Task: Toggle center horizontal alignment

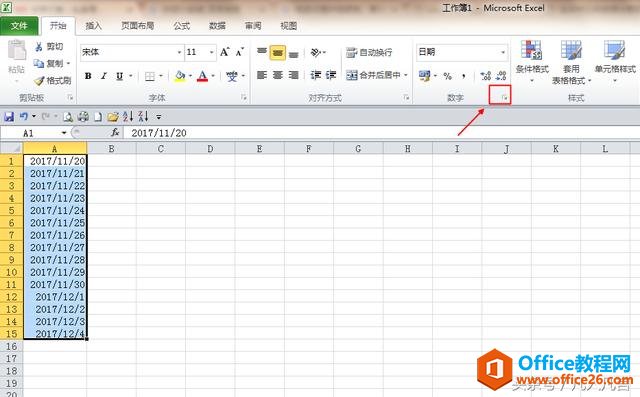Action: pyautogui.click(x=278, y=75)
